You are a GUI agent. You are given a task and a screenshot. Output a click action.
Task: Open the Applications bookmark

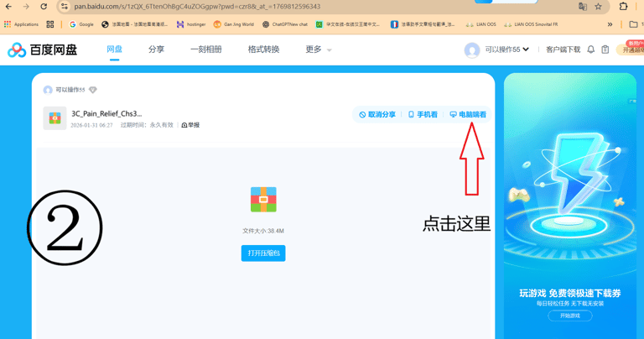[21, 24]
